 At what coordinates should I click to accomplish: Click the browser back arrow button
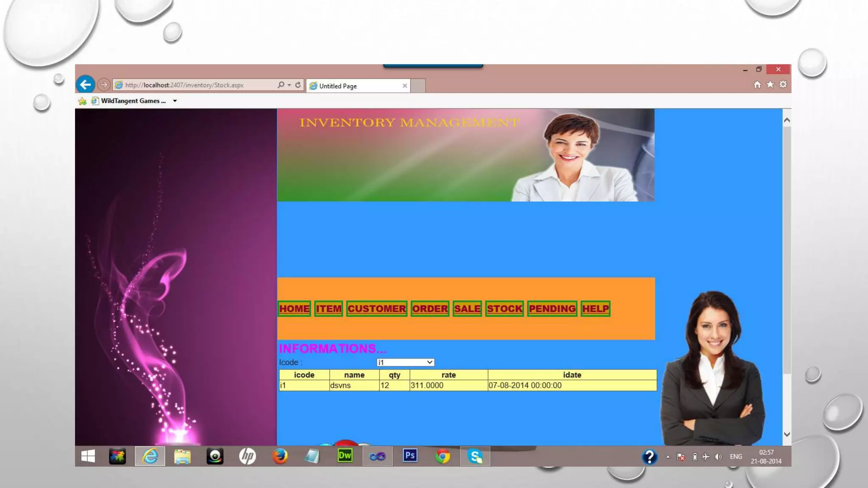pos(85,85)
